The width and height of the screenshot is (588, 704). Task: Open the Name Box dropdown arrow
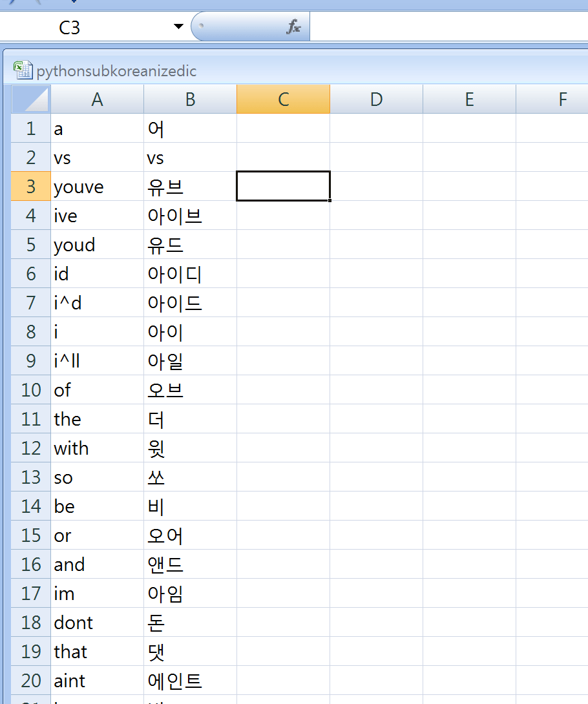tap(177, 26)
